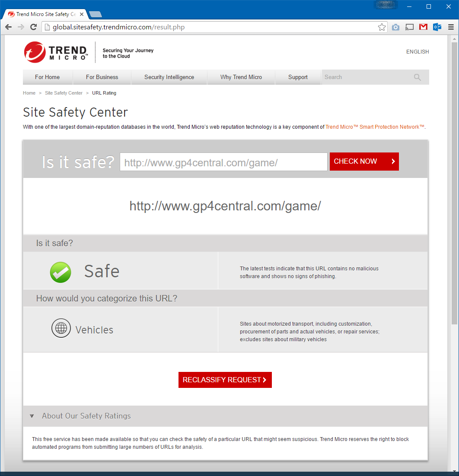
Task: Click the globe Vehicles category icon
Action: point(61,328)
